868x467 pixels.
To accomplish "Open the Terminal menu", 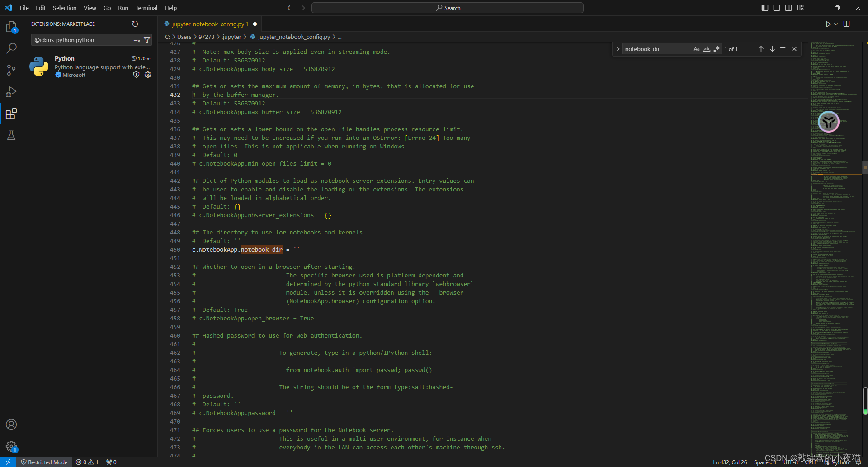I will click(x=146, y=8).
